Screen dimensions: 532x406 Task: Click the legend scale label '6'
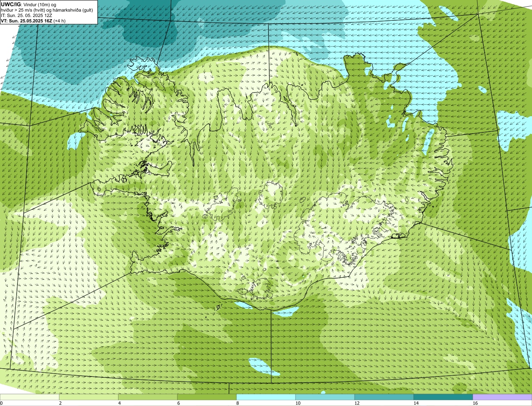(178, 403)
